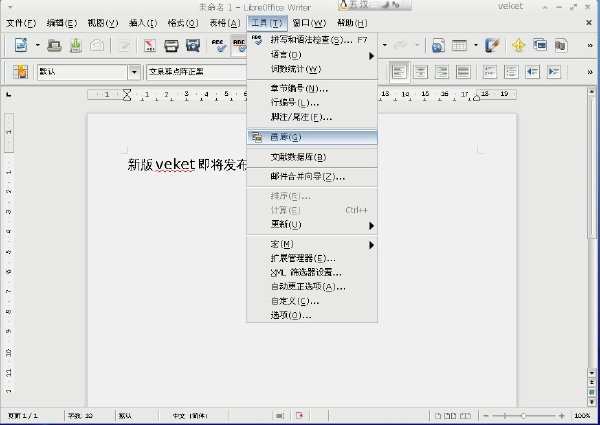Select 扩展管理器(E) menu entry
This screenshot has width=600, height=425.
click(x=312, y=259)
